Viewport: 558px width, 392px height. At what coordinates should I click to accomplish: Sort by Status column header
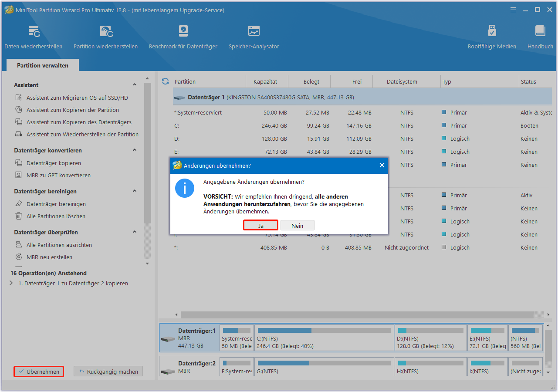pos(536,81)
